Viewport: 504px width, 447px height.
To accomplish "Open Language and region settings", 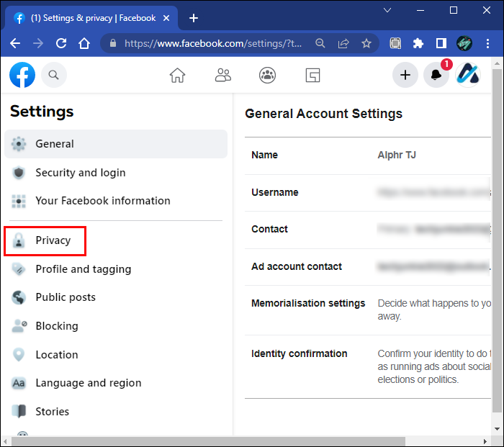I will click(88, 383).
